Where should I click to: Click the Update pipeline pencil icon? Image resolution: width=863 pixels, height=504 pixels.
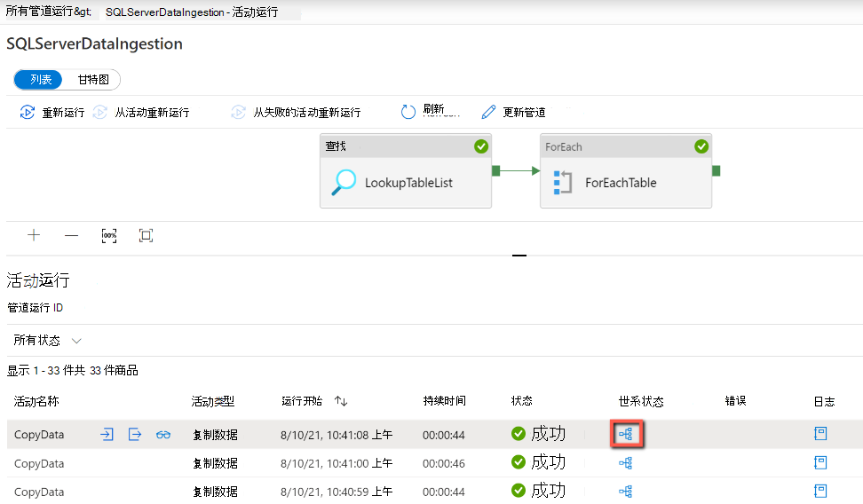(x=488, y=112)
